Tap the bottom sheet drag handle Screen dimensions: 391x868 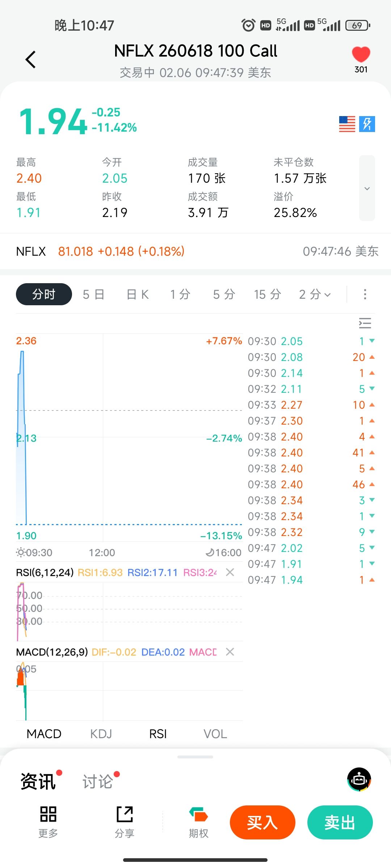[x=195, y=757]
